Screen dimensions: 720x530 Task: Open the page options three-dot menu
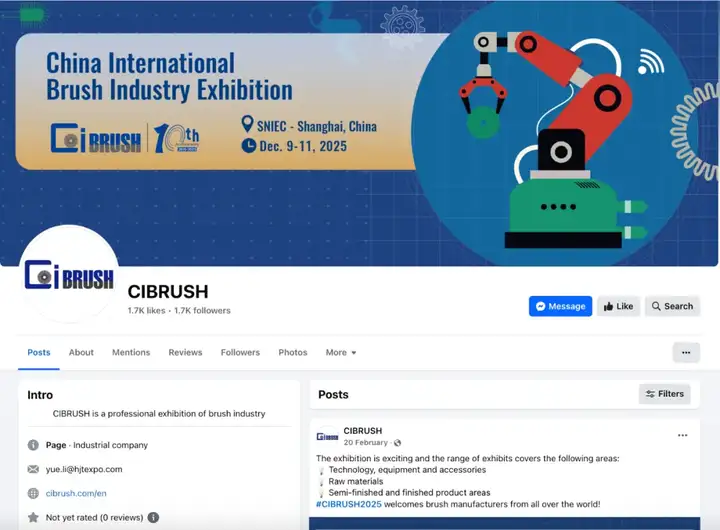click(686, 353)
